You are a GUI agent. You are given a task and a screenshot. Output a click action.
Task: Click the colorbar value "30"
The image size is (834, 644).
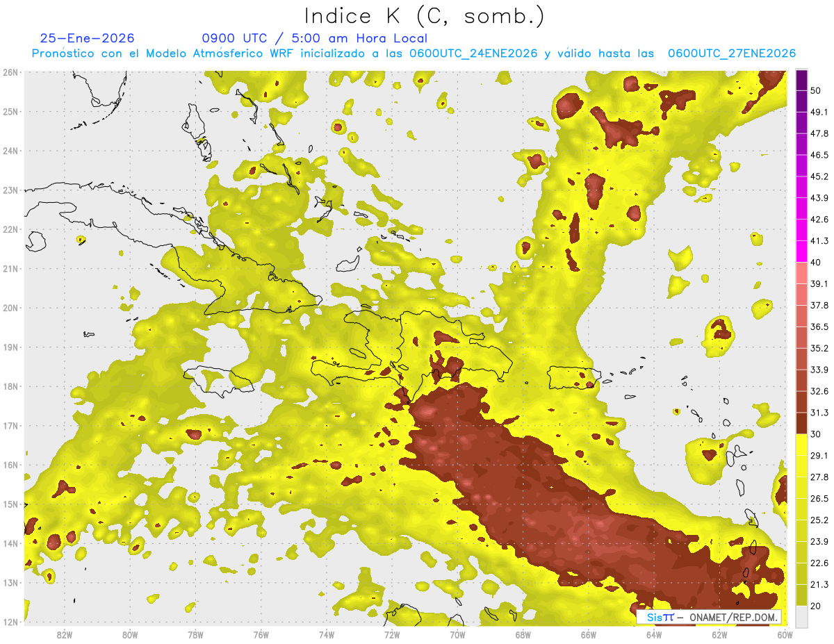click(816, 434)
